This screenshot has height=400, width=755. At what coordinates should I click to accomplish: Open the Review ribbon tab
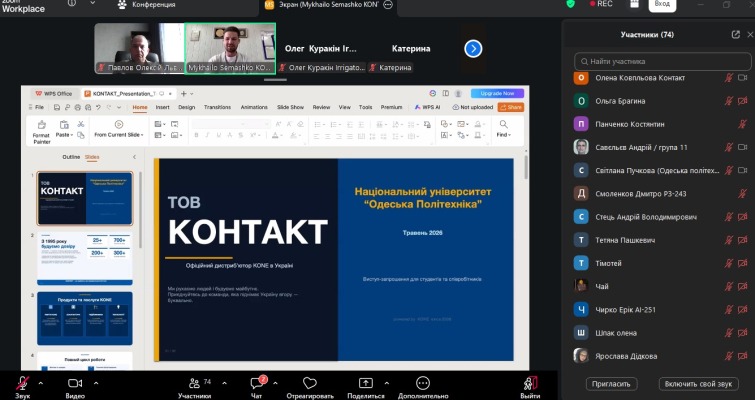click(321, 107)
